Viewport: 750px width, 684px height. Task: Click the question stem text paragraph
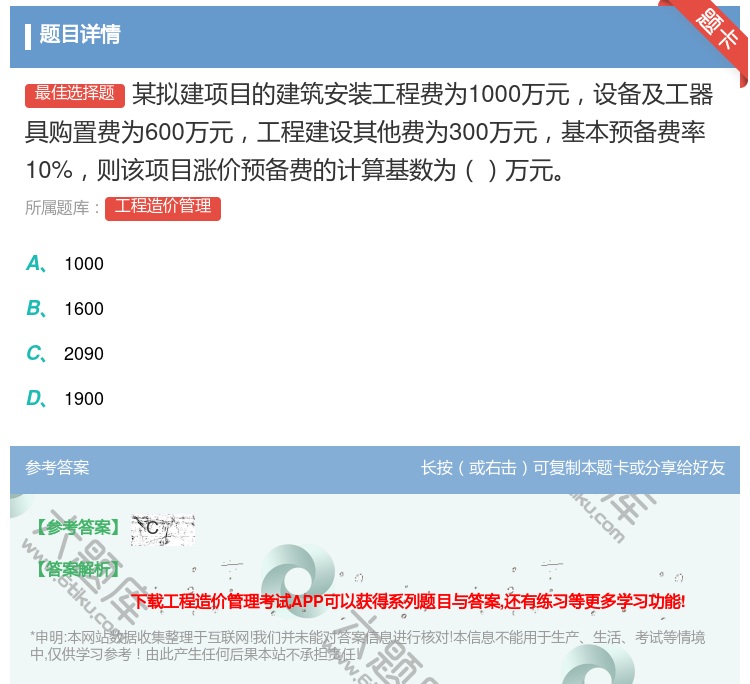[x=369, y=132]
